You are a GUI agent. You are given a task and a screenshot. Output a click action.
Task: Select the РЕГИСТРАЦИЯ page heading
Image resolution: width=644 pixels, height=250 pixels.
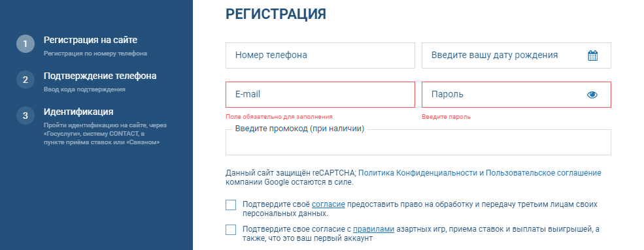coord(276,14)
